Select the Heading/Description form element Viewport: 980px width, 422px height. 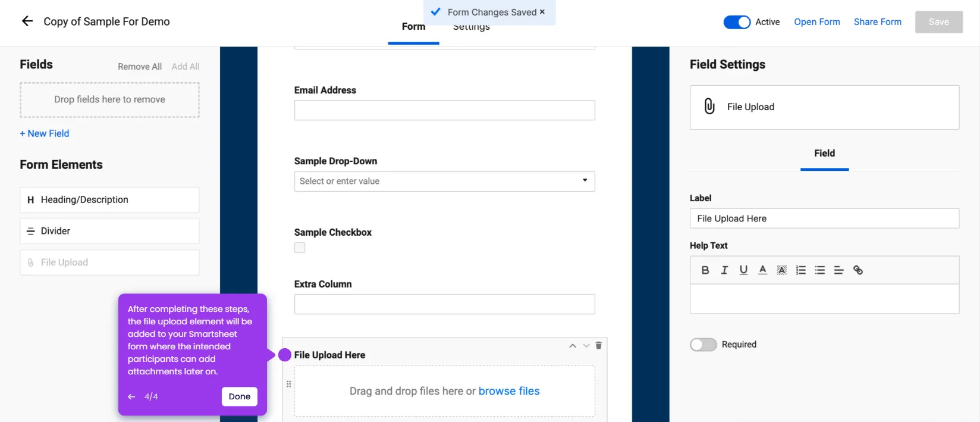tap(109, 200)
